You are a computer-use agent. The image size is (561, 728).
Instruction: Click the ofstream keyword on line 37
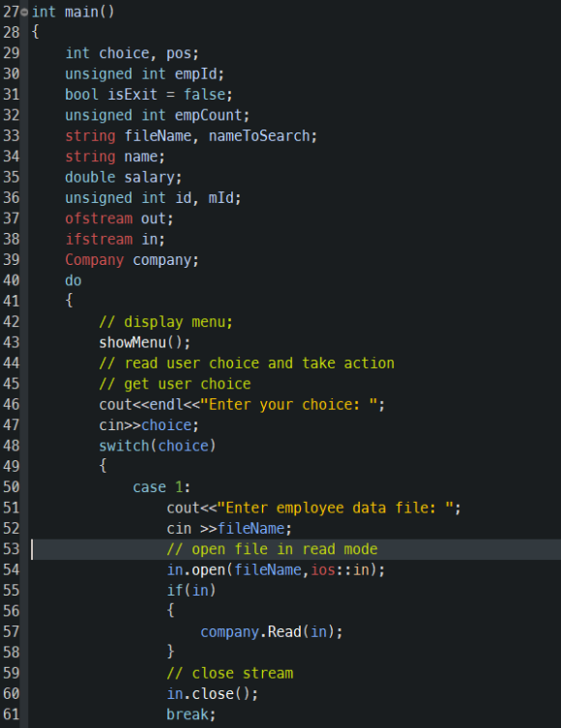point(99,218)
